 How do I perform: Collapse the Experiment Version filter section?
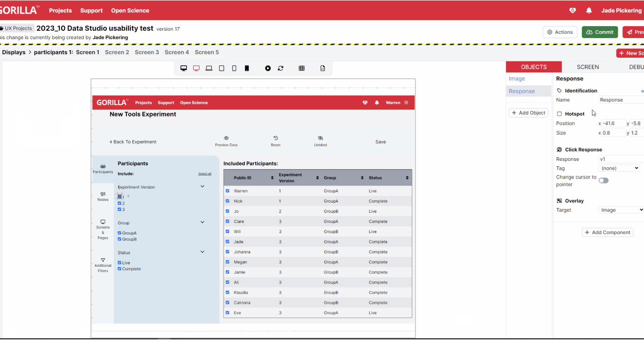click(202, 186)
